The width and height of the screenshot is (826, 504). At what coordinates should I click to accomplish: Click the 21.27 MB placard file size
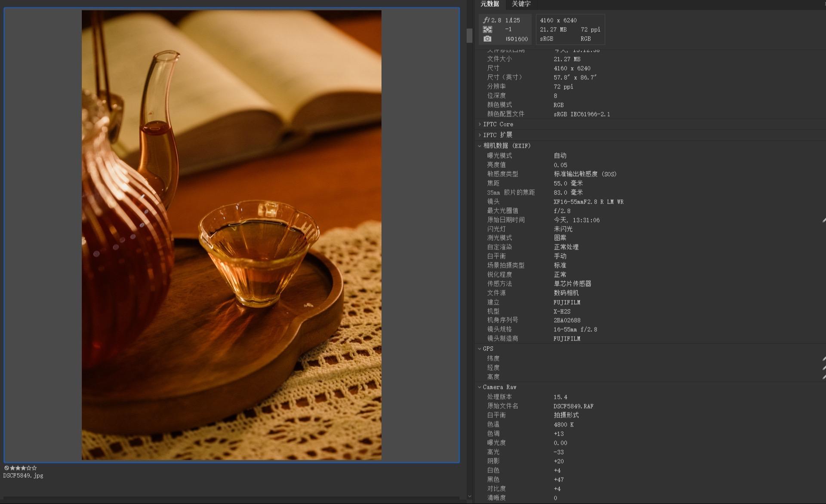[553, 30]
